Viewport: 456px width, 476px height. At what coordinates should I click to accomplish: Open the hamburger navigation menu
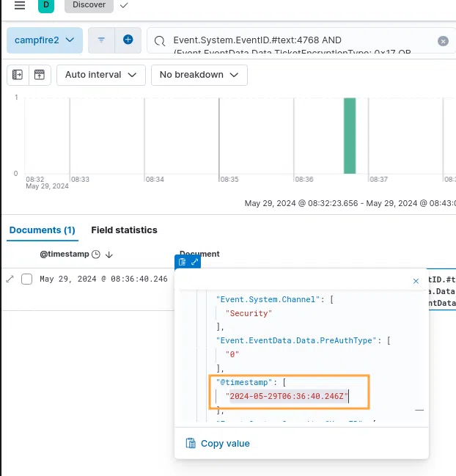click(x=20, y=5)
